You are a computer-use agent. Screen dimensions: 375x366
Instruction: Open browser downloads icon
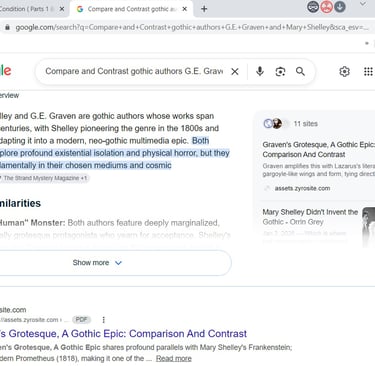pyautogui.click(x=340, y=7)
